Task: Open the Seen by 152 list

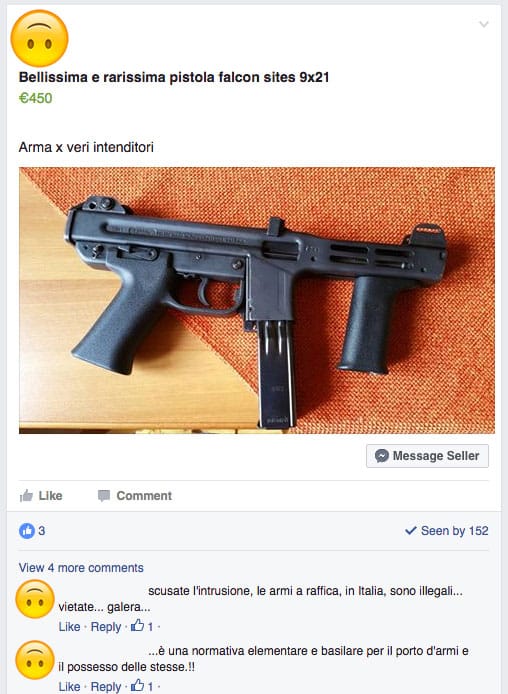Action: (x=446, y=531)
